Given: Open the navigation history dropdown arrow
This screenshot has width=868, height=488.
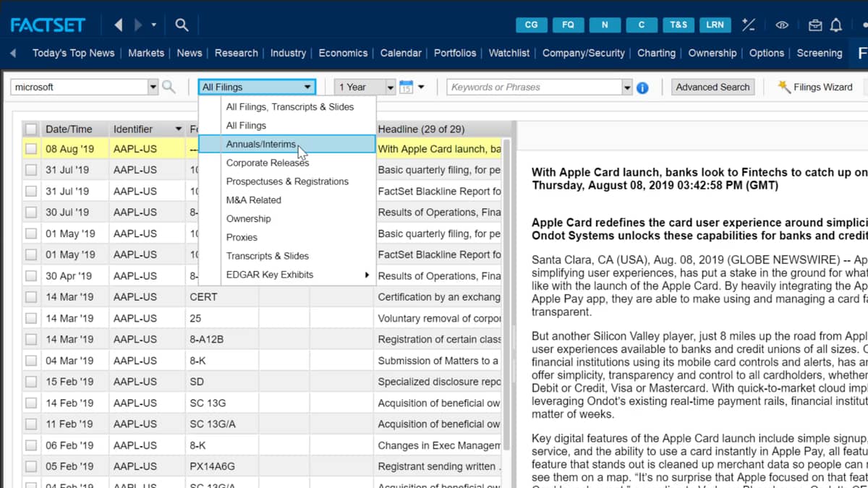Looking at the screenshot, I should coord(154,25).
